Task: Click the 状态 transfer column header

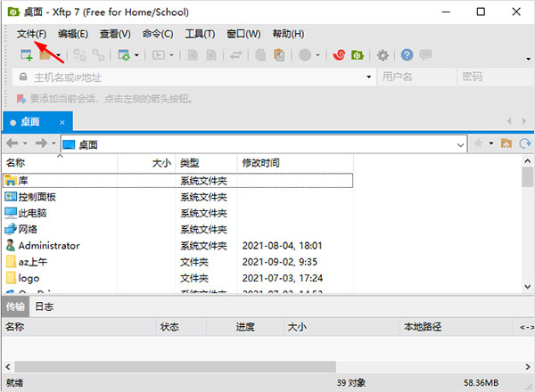Action: (x=181, y=327)
